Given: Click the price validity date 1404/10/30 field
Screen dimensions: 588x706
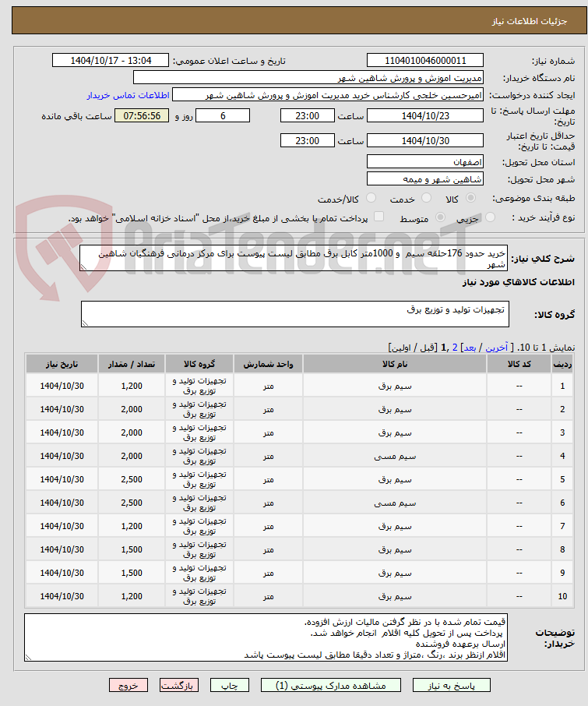Looking at the screenshot, I should [425, 140].
